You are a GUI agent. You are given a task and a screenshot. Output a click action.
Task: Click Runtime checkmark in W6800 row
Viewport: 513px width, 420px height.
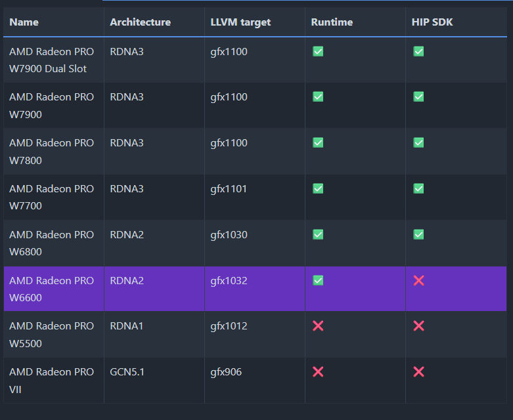318,234
